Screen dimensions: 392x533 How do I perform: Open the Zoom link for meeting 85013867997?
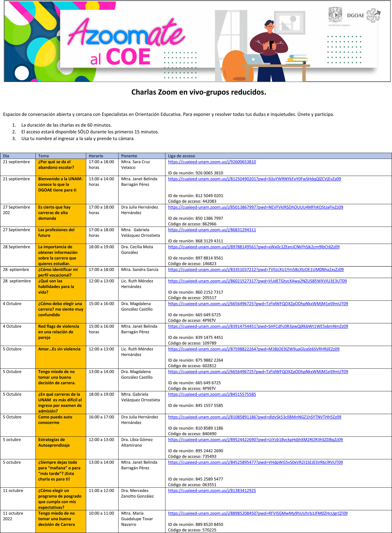point(256,207)
